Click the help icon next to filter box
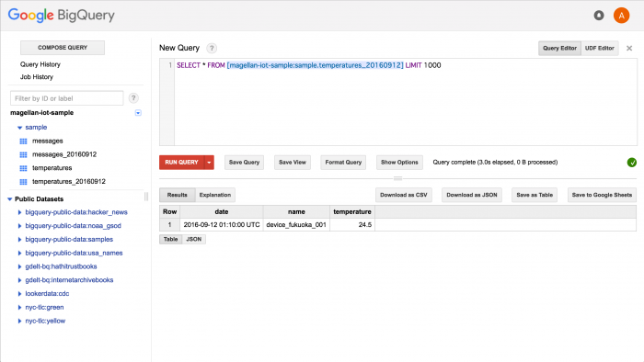The width and height of the screenshot is (644, 362). click(133, 98)
